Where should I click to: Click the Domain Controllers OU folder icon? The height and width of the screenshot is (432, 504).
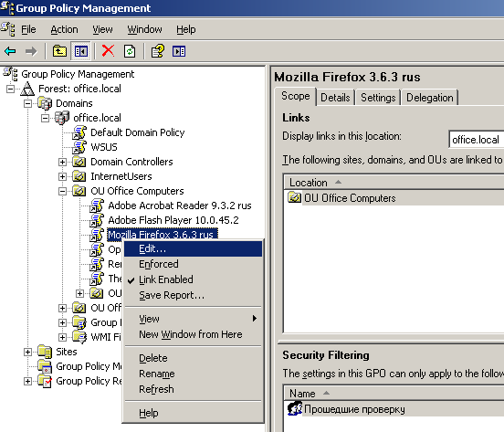coord(79,162)
